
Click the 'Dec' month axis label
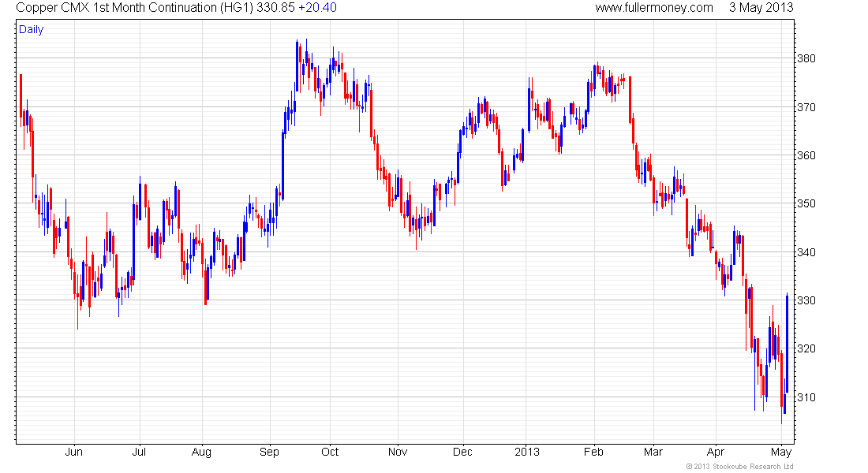(x=462, y=452)
